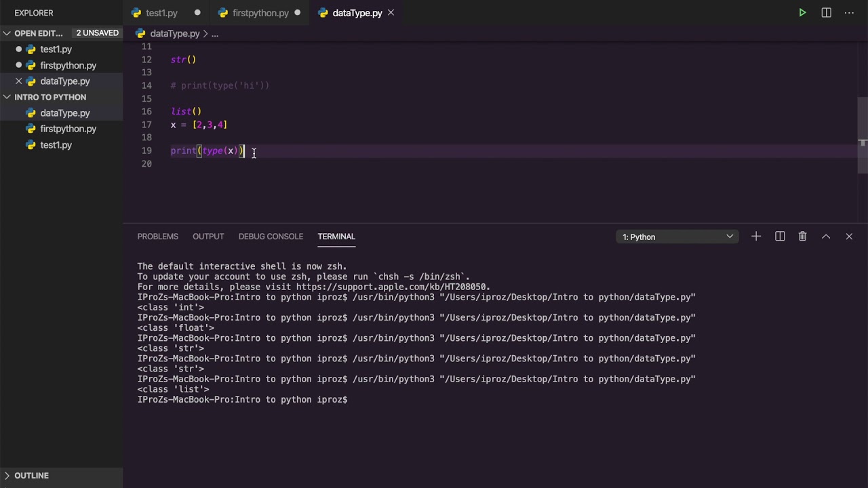The height and width of the screenshot is (488, 868).
Task: Select firstpython.py in Intro to Python folder
Action: (68, 129)
